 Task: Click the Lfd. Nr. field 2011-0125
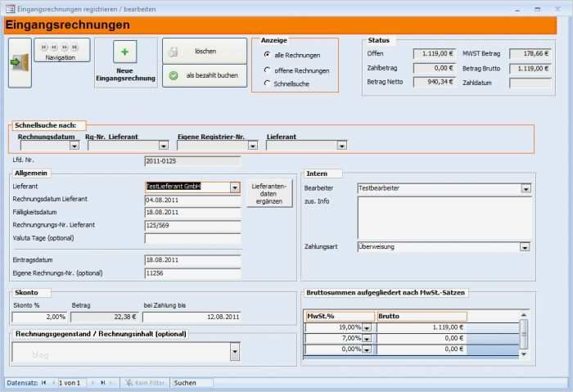[x=192, y=161]
